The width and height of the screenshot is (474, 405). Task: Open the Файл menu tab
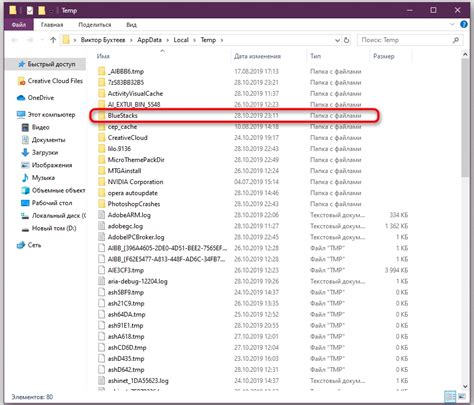19,24
